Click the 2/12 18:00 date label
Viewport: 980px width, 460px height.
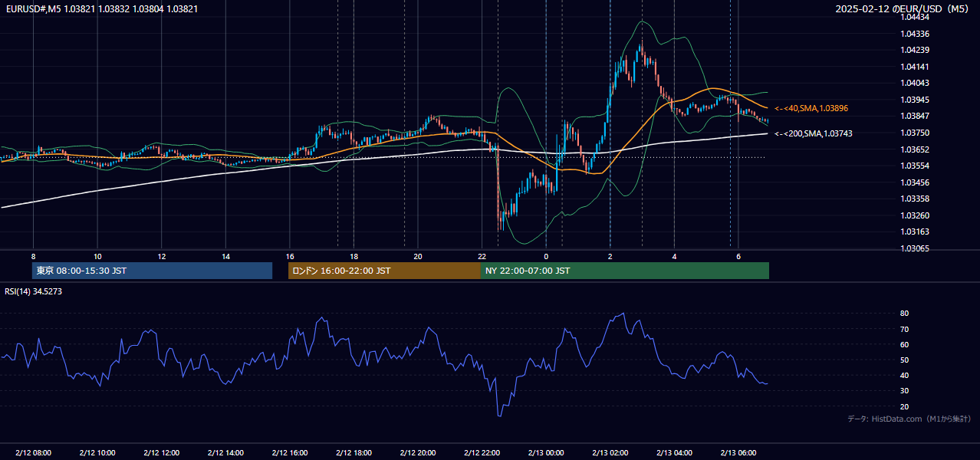(x=354, y=452)
